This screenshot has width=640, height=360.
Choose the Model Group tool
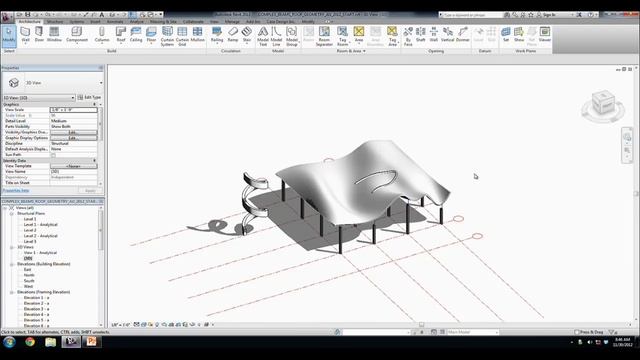(291, 36)
